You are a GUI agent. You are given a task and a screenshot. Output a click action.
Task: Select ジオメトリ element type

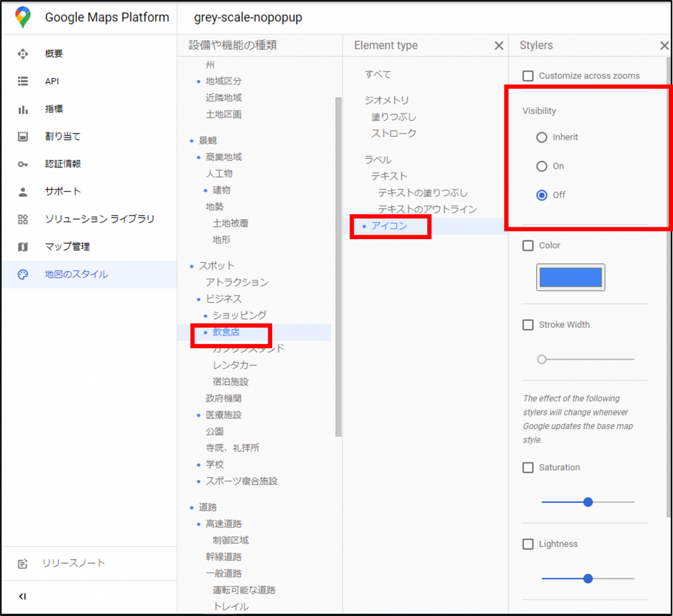pyautogui.click(x=386, y=100)
